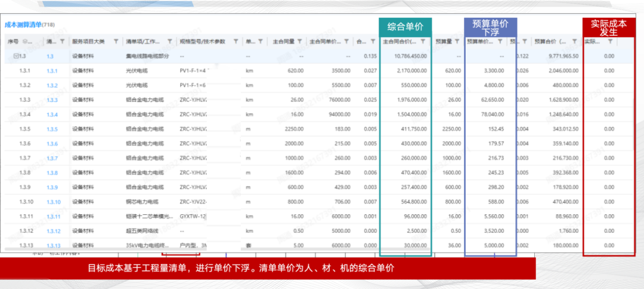Filter the 主合同量 column
The height and width of the screenshot is (289, 644).
click(299, 42)
